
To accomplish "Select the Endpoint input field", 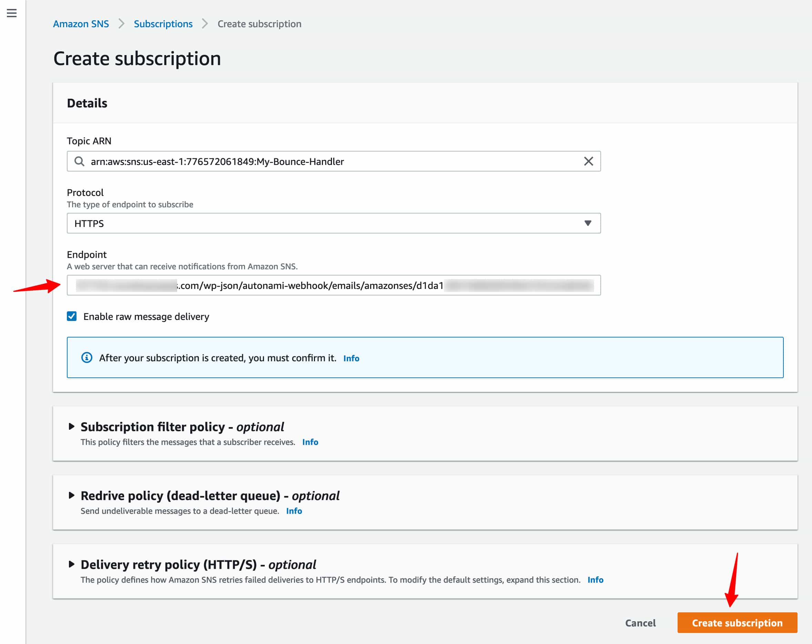I will (334, 285).
